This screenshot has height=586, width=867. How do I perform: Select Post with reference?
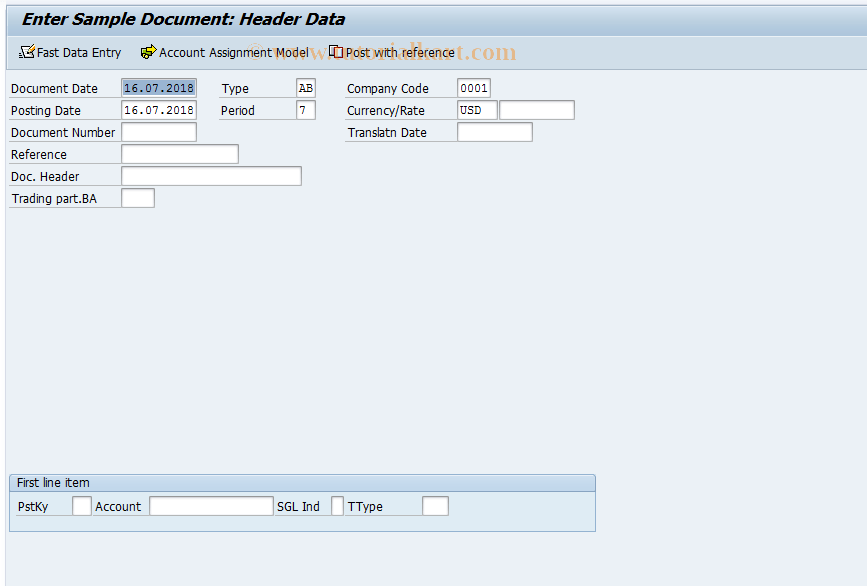coord(398,52)
